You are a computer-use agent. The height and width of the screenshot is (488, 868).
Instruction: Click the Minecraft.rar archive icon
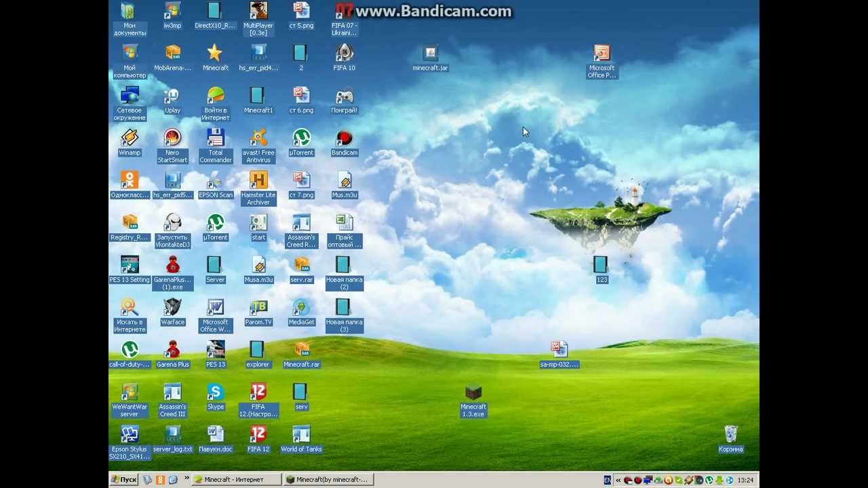301,350
